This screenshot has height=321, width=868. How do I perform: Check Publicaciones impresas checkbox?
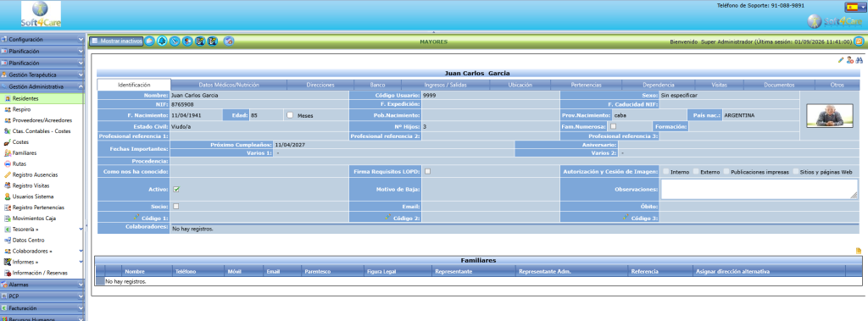pos(726,172)
